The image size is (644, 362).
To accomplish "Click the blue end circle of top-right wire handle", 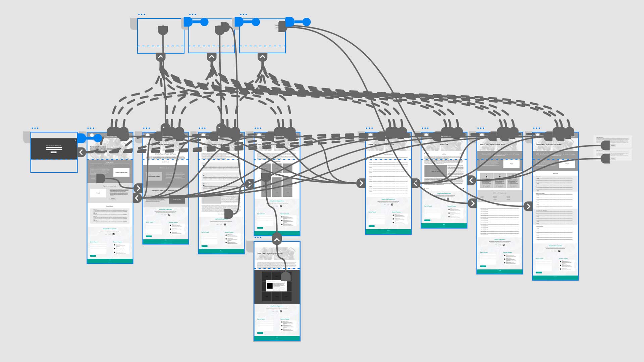I will [307, 22].
